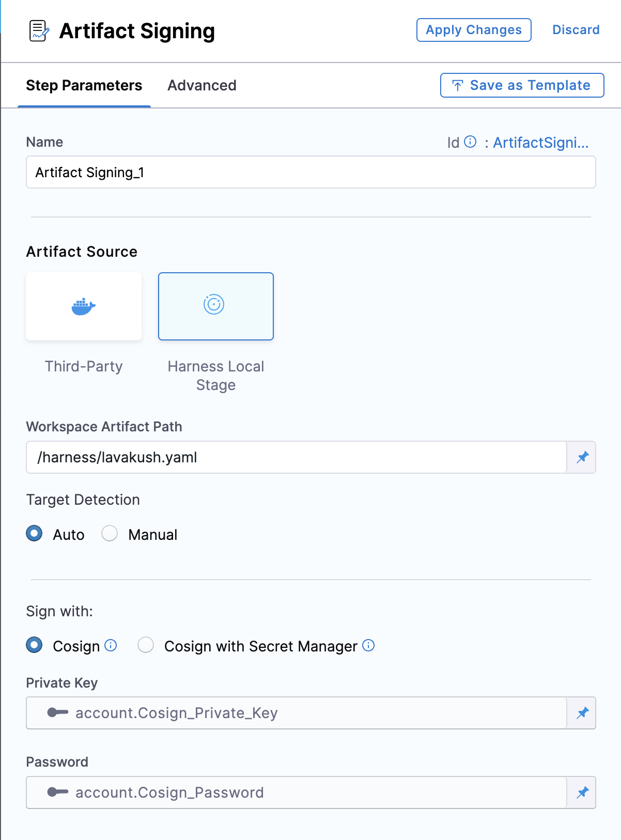Click the key icon in Private Key field
This screenshot has height=840, width=621.
point(57,713)
